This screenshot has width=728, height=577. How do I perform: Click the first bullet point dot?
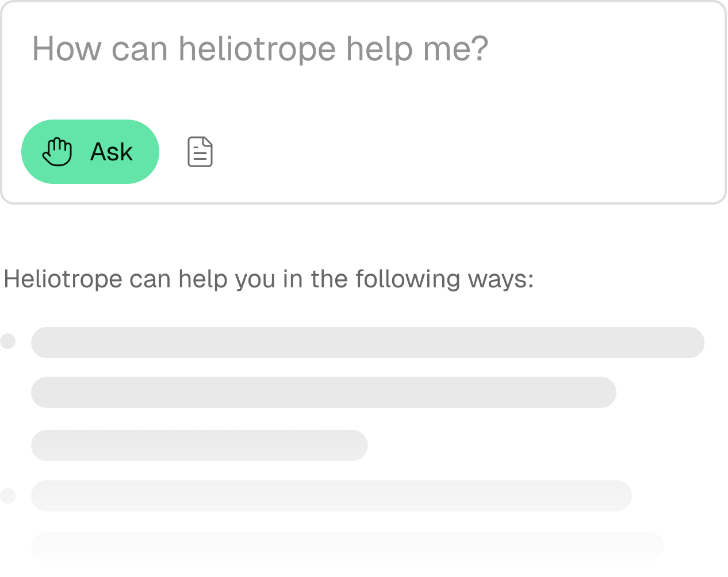tap(8, 341)
